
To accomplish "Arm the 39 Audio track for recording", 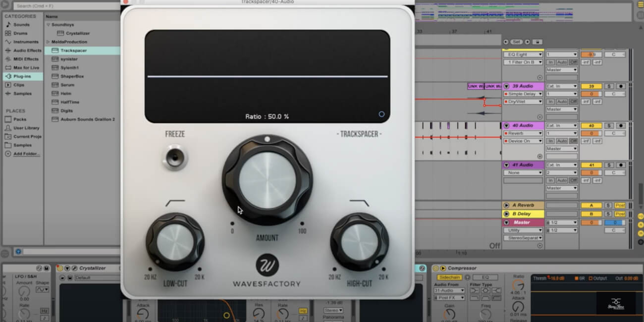I will tap(620, 86).
